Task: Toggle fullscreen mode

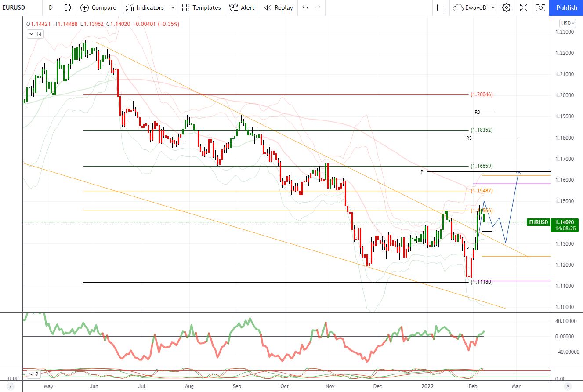Action: pos(524,7)
